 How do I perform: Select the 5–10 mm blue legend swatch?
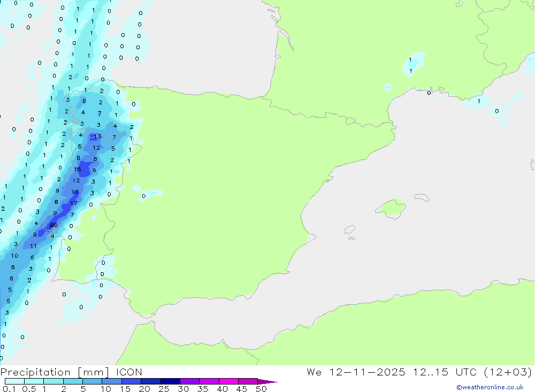tap(92, 381)
